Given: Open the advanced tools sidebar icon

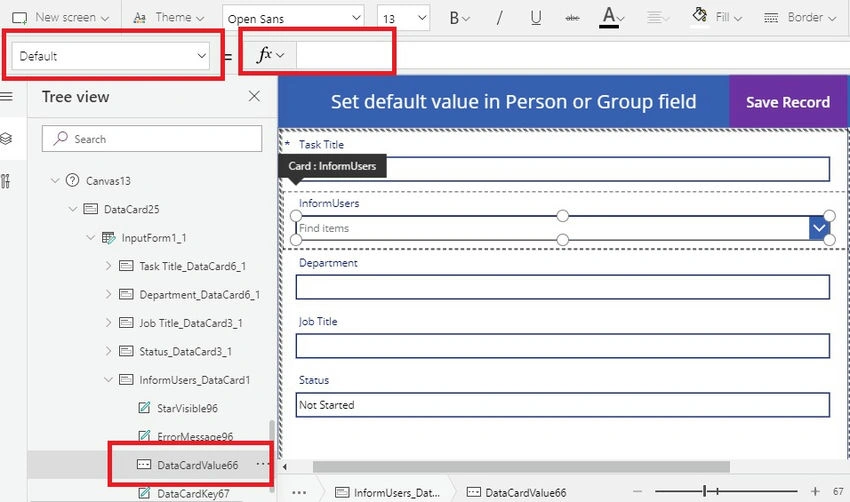Looking at the screenshot, I should click(x=6, y=181).
